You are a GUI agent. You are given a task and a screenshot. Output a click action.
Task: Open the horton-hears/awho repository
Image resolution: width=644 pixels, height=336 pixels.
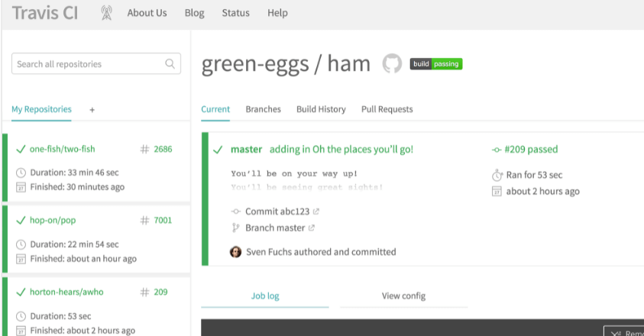tap(66, 292)
